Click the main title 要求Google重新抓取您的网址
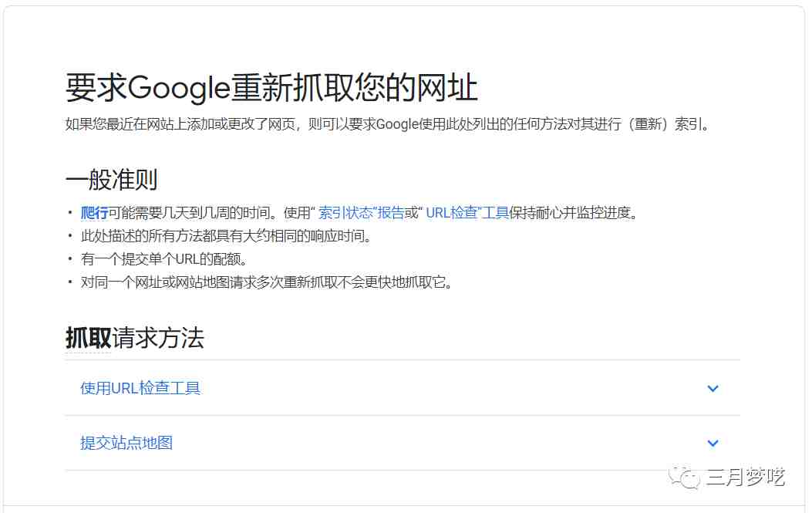 pos(271,88)
